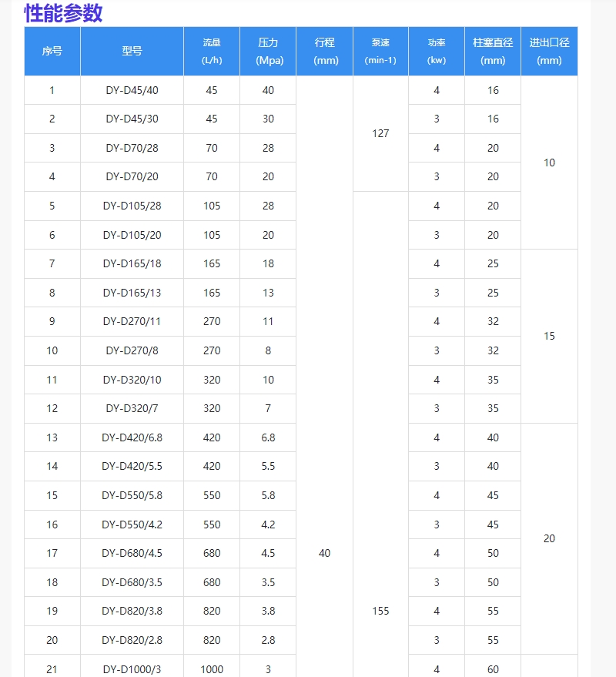Select model cell DY-D165/18
Screen dimensions: 616x677
[132, 263]
